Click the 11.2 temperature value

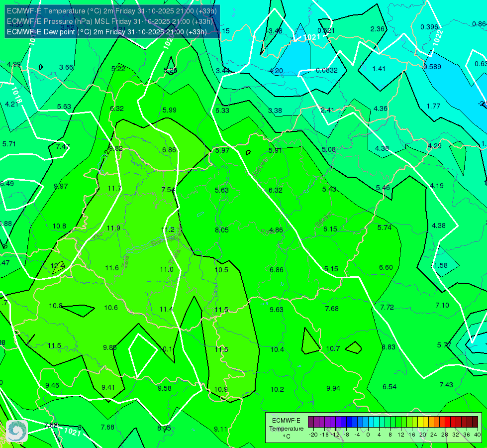[168, 230]
